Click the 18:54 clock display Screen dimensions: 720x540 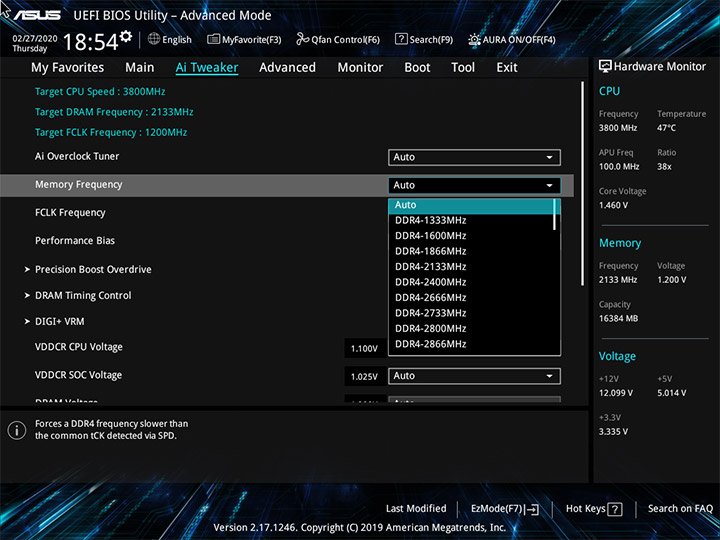pos(90,42)
